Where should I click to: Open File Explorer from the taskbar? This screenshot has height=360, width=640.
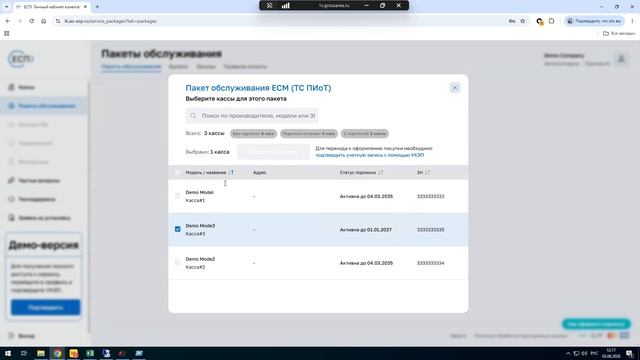tap(41, 353)
